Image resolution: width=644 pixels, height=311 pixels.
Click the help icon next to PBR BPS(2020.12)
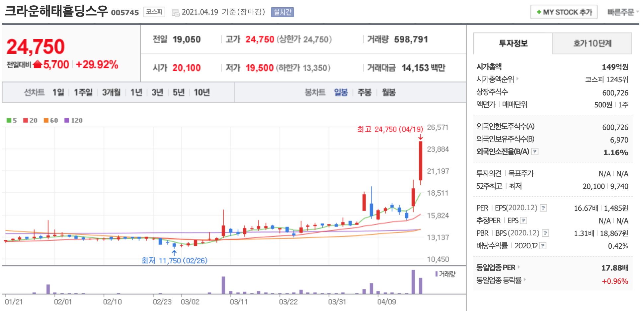click(x=545, y=233)
